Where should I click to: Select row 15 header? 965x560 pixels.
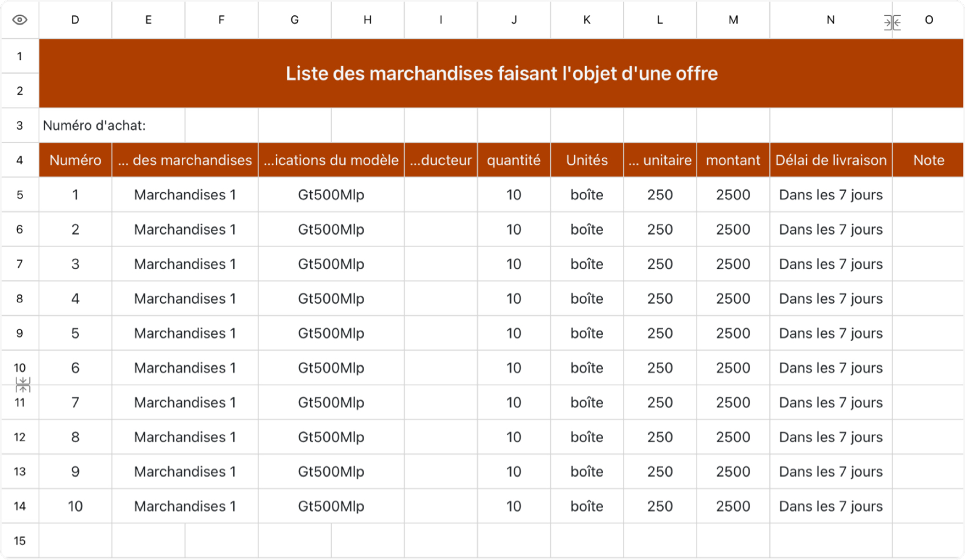20,541
